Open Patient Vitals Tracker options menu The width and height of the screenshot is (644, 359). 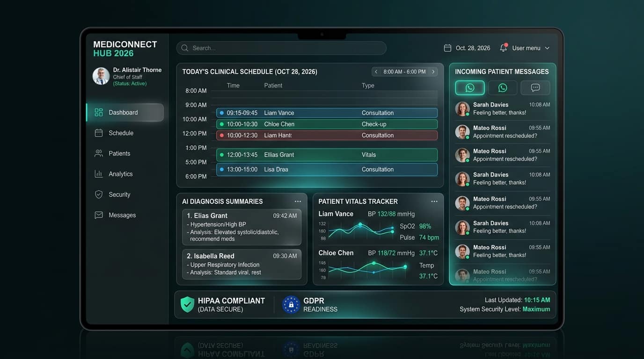[x=434, y=201]
